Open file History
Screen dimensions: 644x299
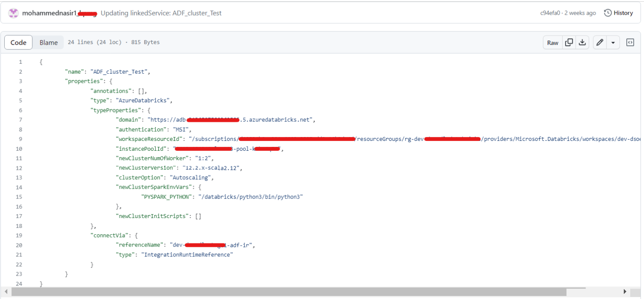[618, 13]
